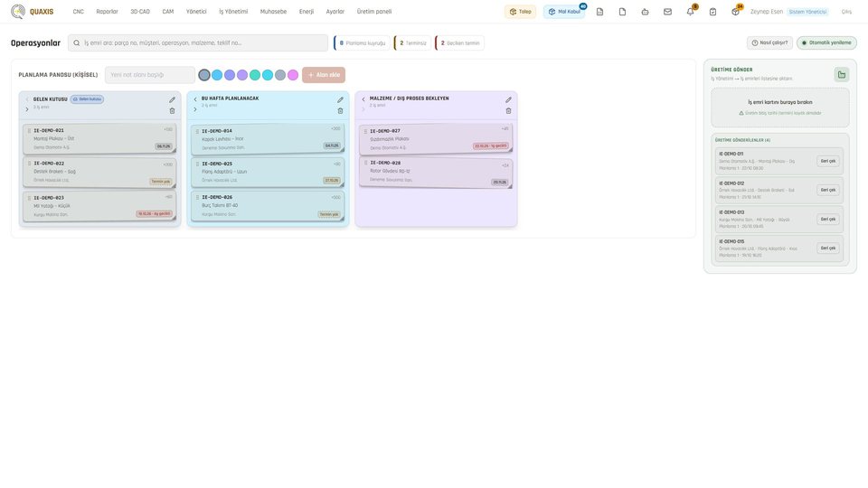The image size is (868, 488).
Task: Open the Raporlar menu
Action: click(107, 12)
